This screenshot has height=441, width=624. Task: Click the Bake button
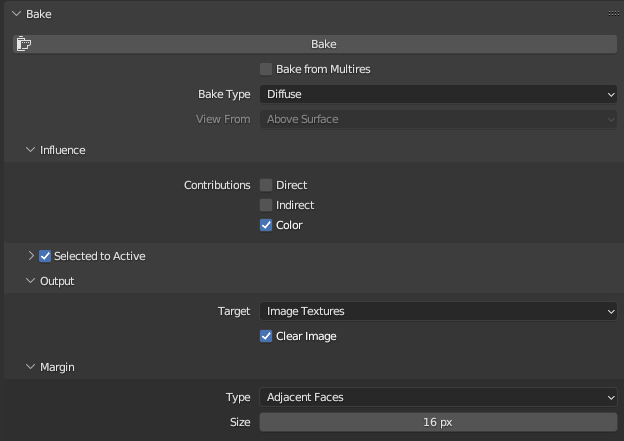click(x=315, y=44)
